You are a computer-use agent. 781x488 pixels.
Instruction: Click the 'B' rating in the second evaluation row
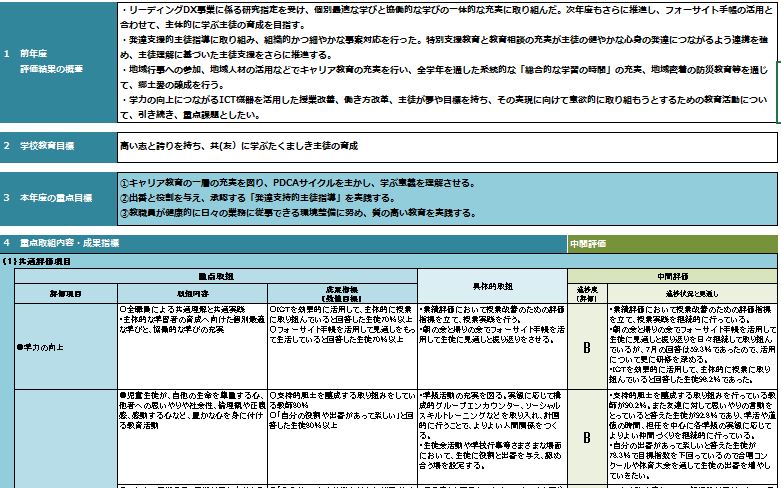[587, 437]
